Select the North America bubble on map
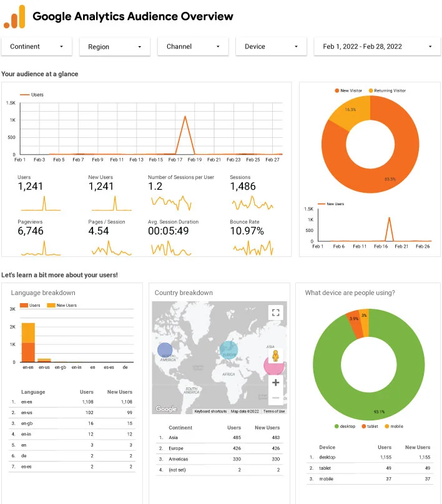Screen dimensions: 442x504 [x=165, y=352]
